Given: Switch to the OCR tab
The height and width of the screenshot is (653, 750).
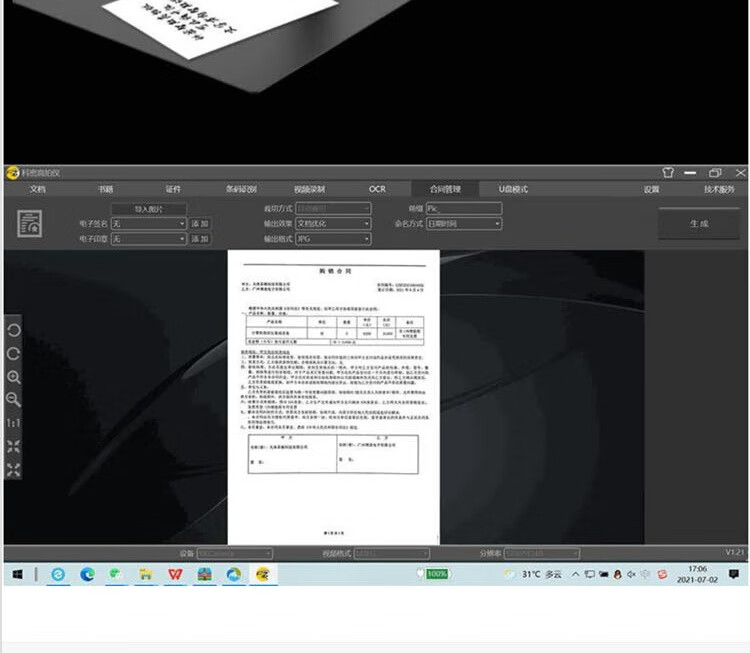Looking at the screenshot, I should tap(377, 189).
